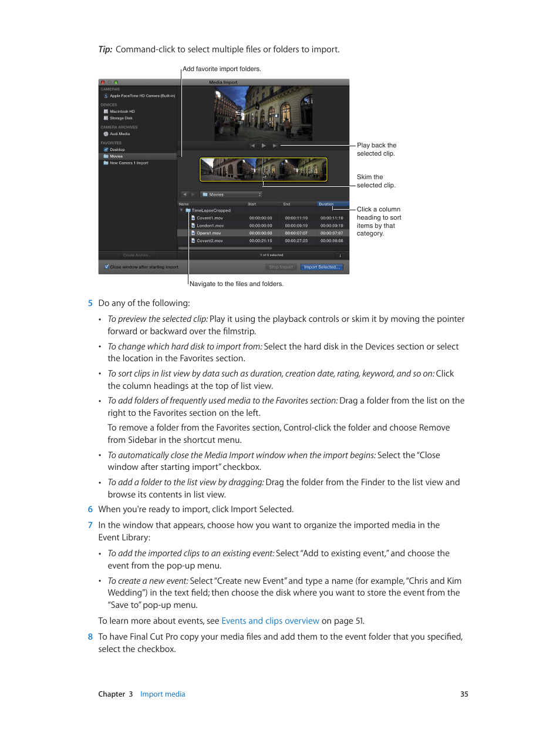The image size is (560, 743).
Task: Select the Opera1.mov clip row
Action: click(x=209, y=233)
